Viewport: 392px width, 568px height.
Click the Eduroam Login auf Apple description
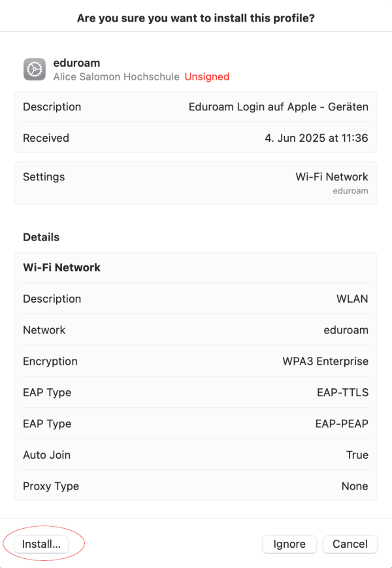click(x=278, y=107)
